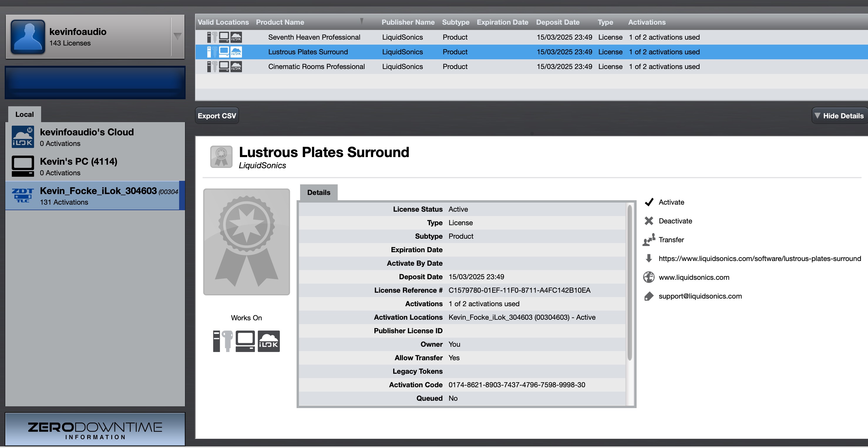Open support@liquidsonics.com email link

tap(700, 296)
